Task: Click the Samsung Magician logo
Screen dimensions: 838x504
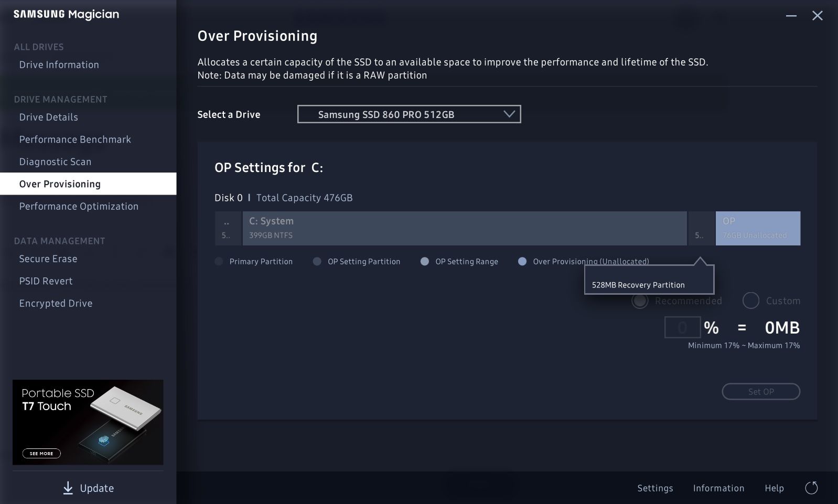Action: (x=66, y=15)
